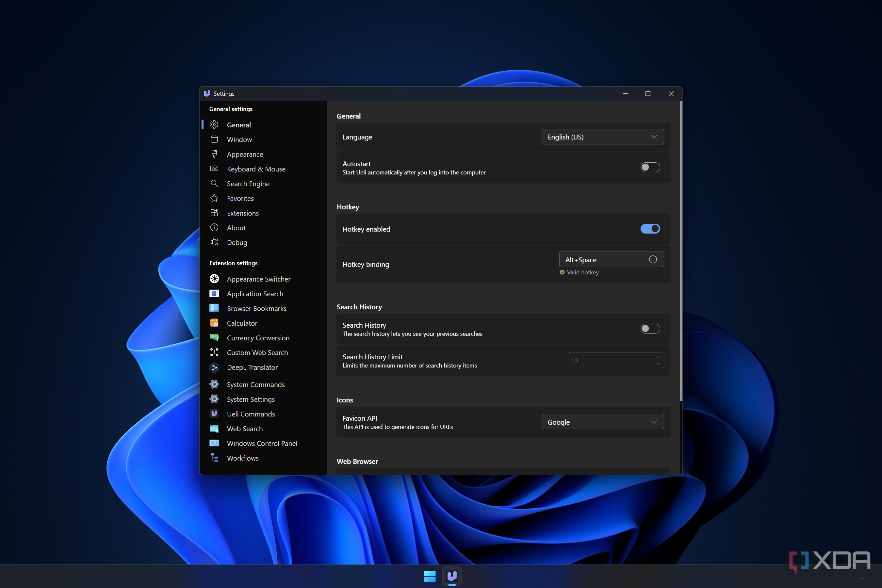Click the Keyboard & Mouse keyboard icon
This screenshot has height=588, width=882.
tap(214, 168)
